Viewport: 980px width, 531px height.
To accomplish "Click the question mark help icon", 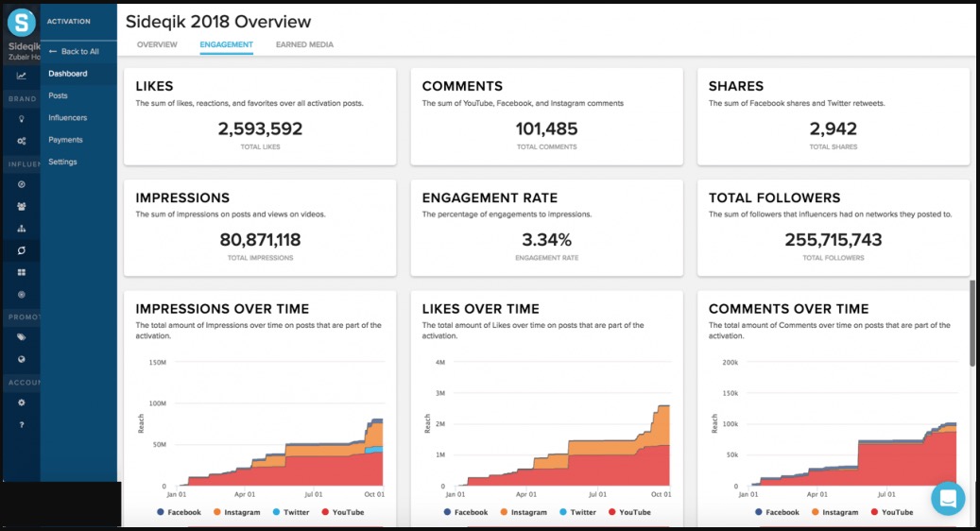I will coord(21,425).
